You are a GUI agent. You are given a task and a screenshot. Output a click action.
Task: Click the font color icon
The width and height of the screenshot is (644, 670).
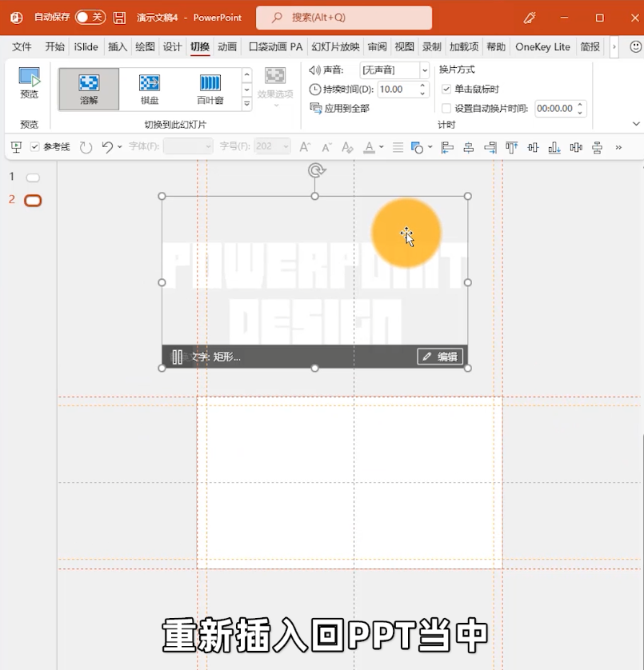[x=369, y=147]
